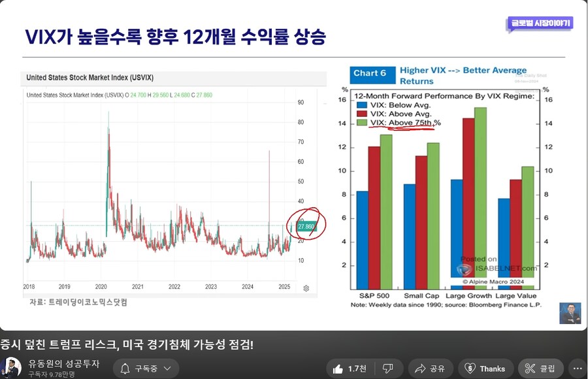Click the thumbs-down dislike button

387,369
